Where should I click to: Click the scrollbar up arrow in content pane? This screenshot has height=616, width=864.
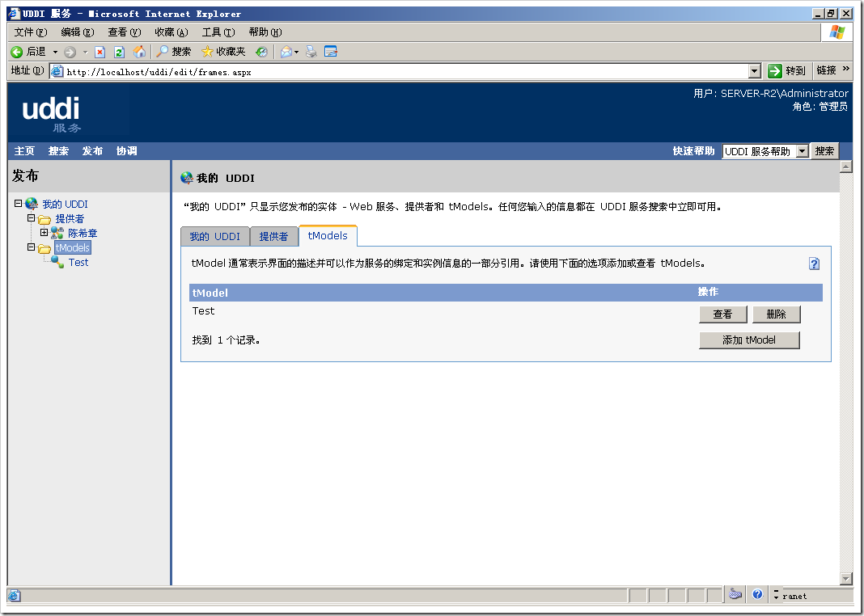point(846,167)
